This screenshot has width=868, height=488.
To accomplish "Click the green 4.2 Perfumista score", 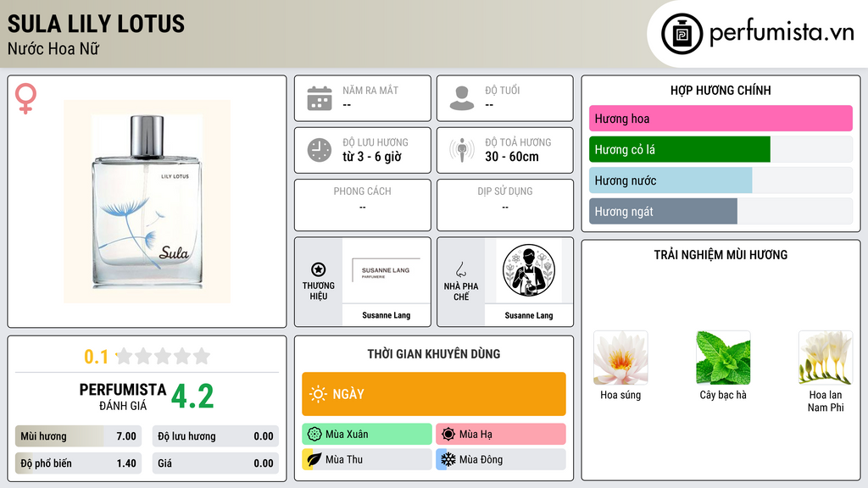I will tap(192, 396).
